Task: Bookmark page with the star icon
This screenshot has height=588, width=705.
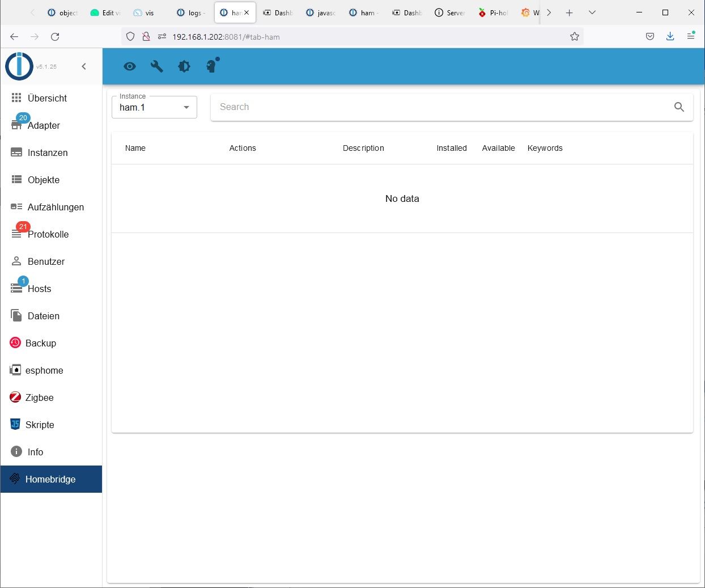Action: click(575, 36)
